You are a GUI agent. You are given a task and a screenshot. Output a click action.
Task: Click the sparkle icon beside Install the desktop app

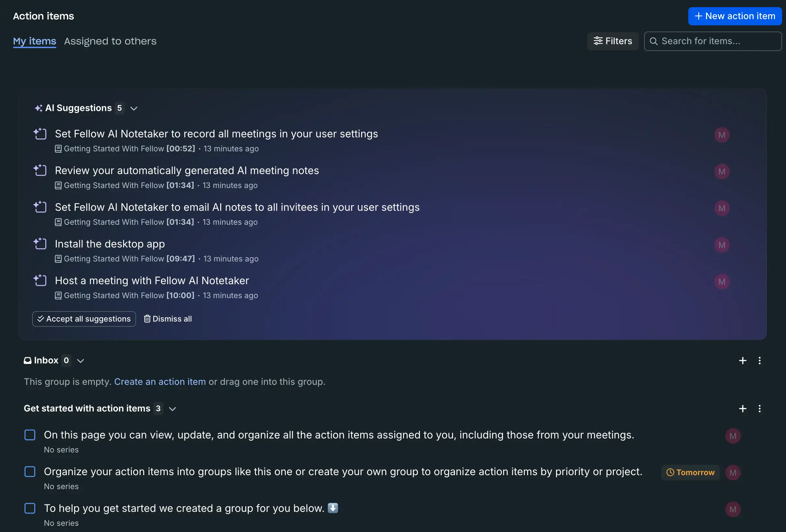tap(40, 244)
